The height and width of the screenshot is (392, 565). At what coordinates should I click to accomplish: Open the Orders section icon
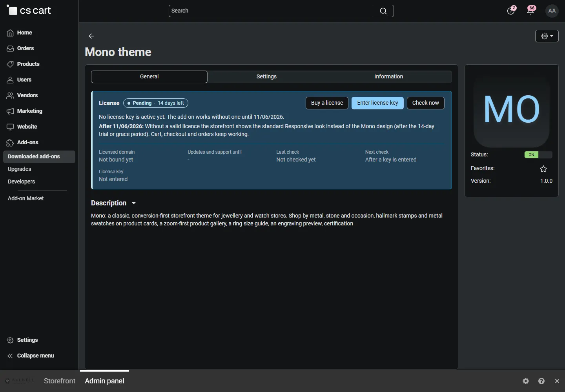(10, 49)
